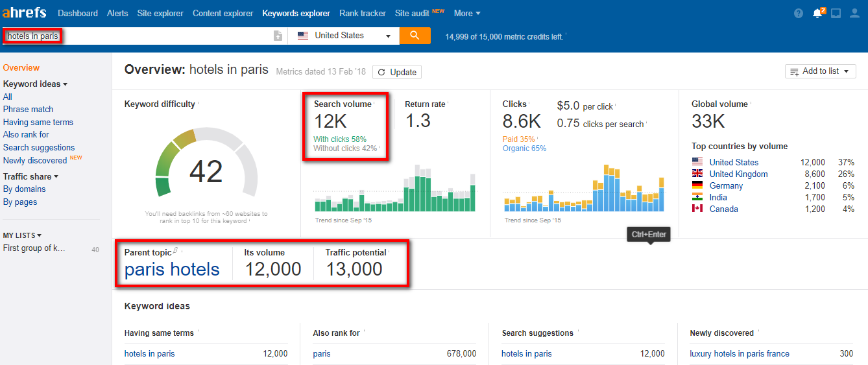
Task: Click the United Kingdom flag icon
Action: click(x=697, y=174)
